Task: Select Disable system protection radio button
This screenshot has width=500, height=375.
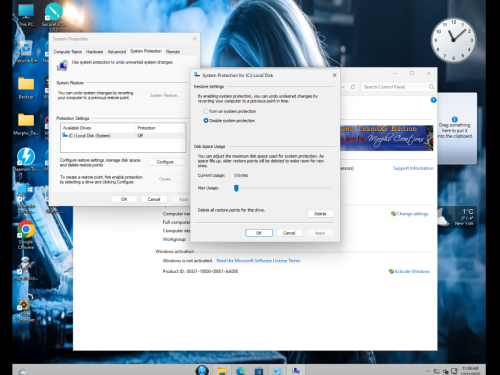Action: click(206, 120)
